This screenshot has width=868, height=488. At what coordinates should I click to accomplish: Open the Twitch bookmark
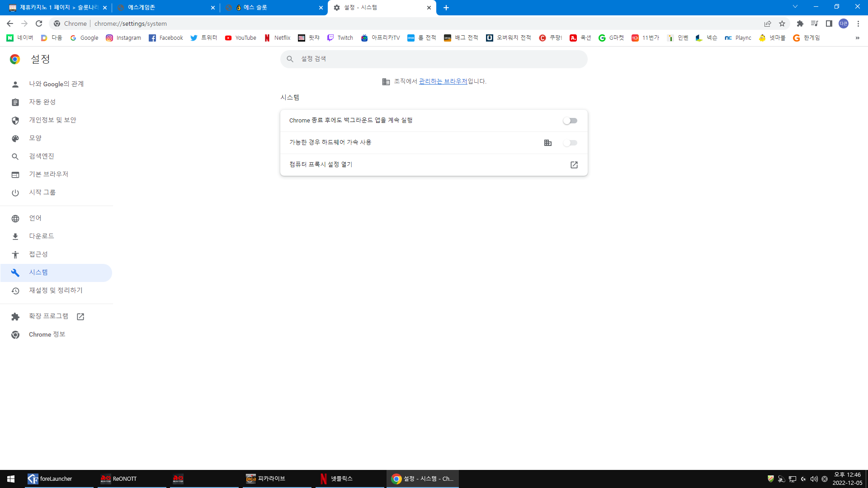(340, 38)
